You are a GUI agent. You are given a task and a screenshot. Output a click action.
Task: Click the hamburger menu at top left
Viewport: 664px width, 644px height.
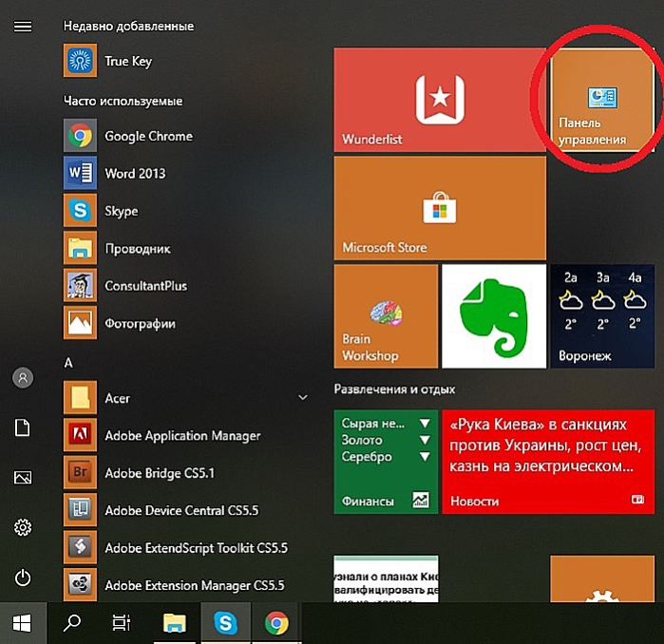tap(23, 27)
